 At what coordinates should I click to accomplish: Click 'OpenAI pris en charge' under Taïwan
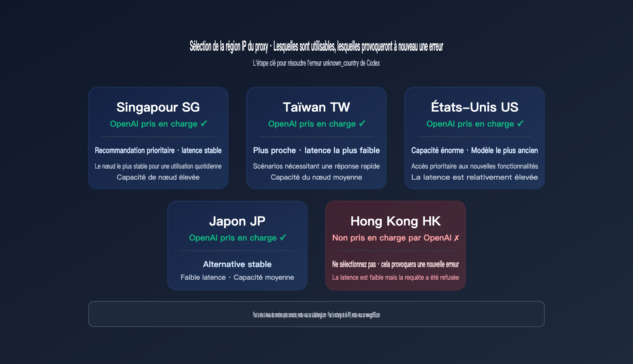tap(316, 124)
